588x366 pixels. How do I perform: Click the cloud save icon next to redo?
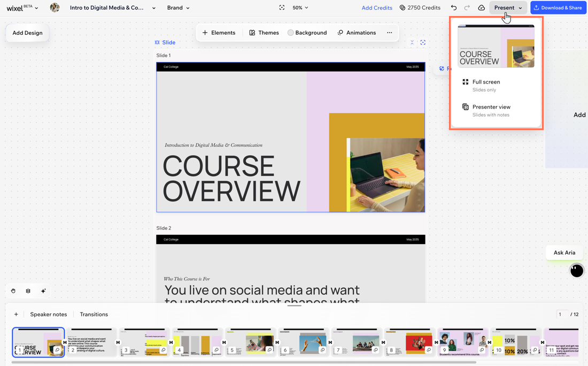pos(479,7)
